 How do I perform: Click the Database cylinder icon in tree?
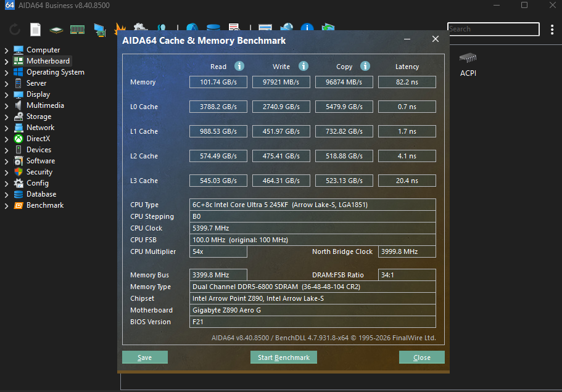click(x=19, y=194)
